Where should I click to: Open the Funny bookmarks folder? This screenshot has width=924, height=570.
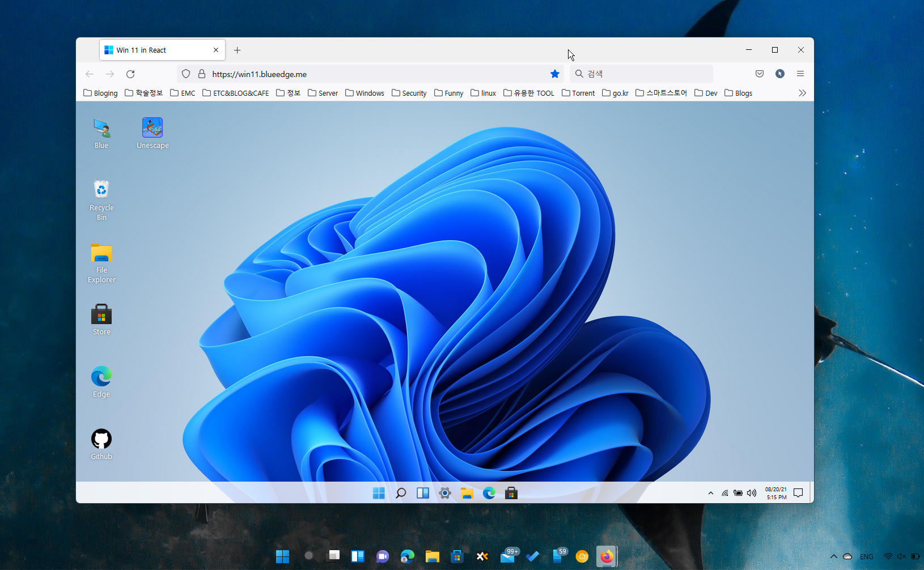(448, 93)
